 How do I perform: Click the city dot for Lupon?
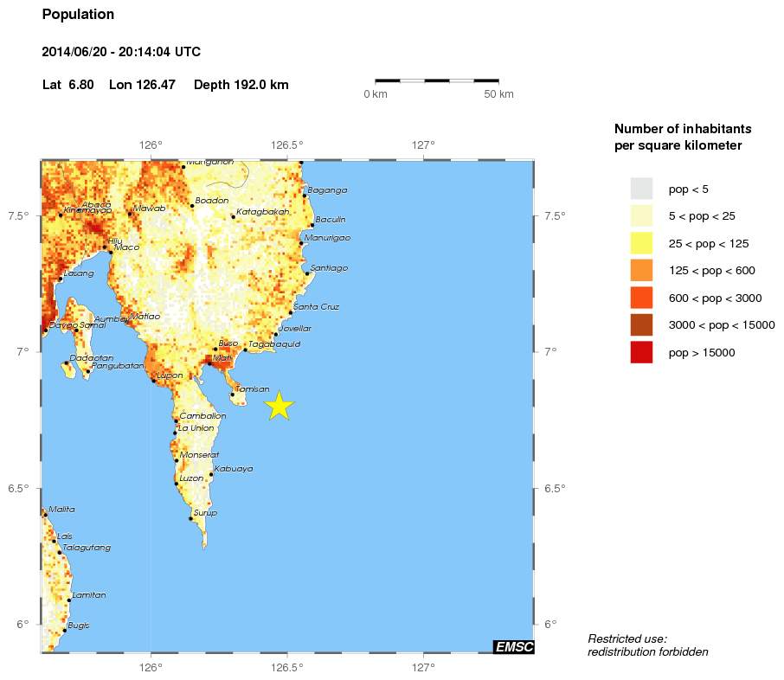[153, 380]
